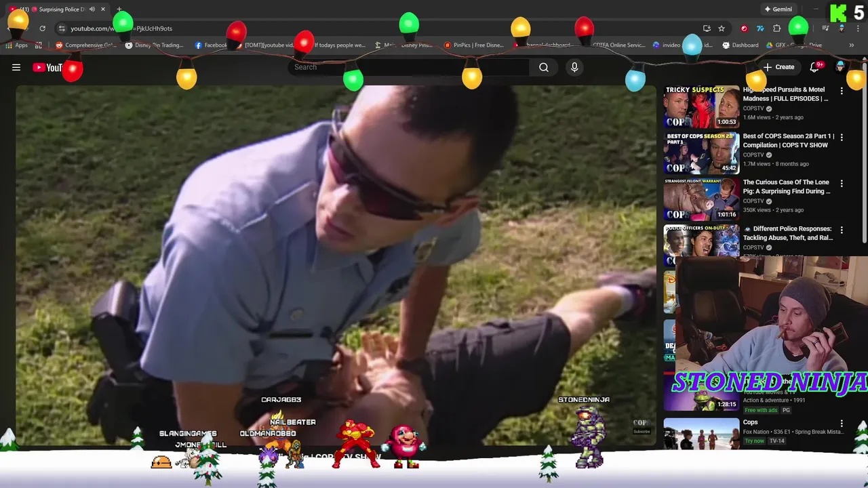Bookmark this page with the star icon
The height and width of the screenshot is (488, 868).
pyautogui.click(x=722, y=28)
